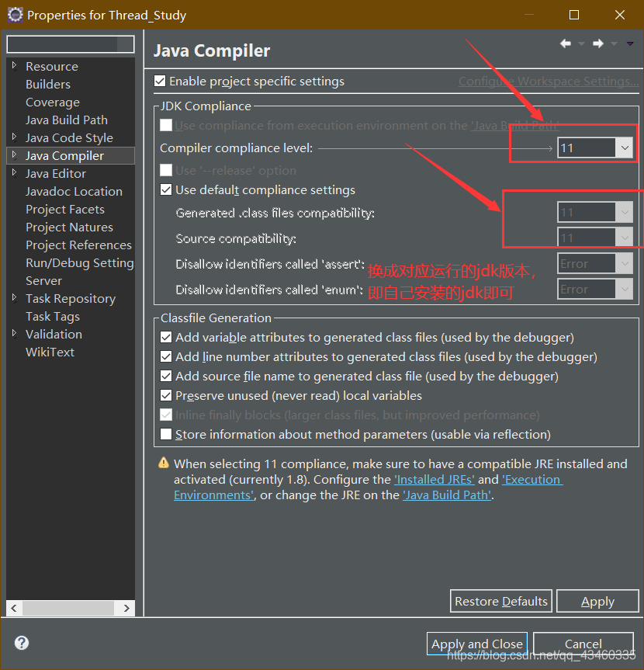Click the forward navigation arrow icon
644x670 pixels.
click(598, 43)
